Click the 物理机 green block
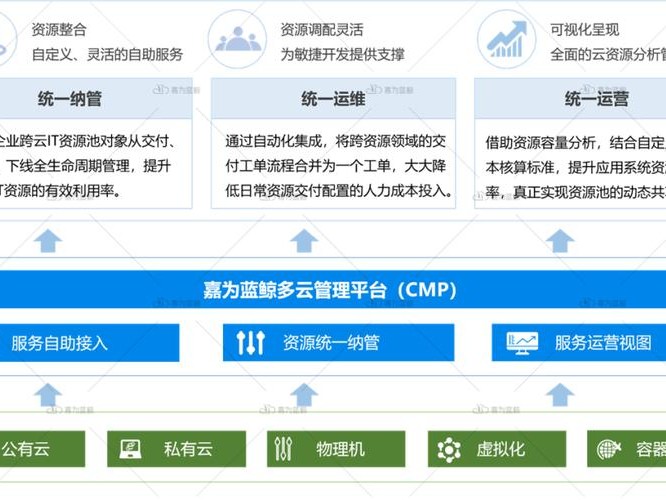Screen dimensions: 666x500 pyautogui.click(x=336, y=449)
